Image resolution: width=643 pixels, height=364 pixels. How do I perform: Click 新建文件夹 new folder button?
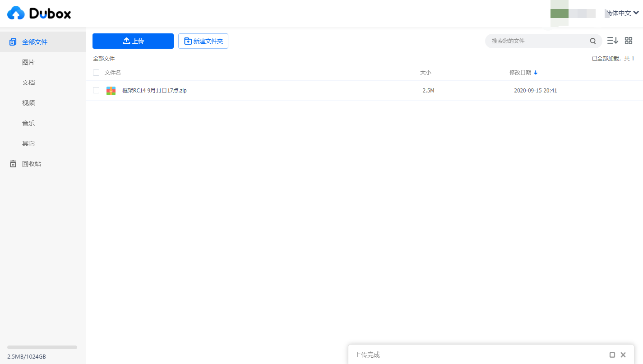point(203,41)
